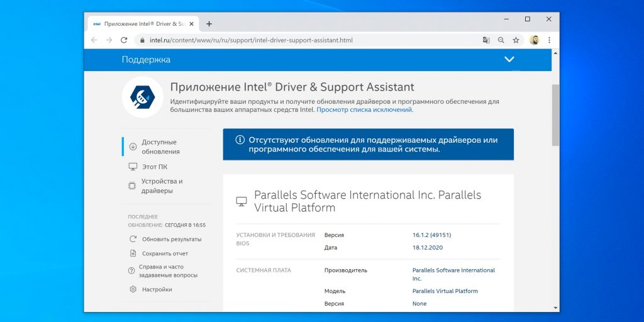Click the scrollbar up arrow
The width and height of the screenshot is (644, 322).
click(555, 53)
